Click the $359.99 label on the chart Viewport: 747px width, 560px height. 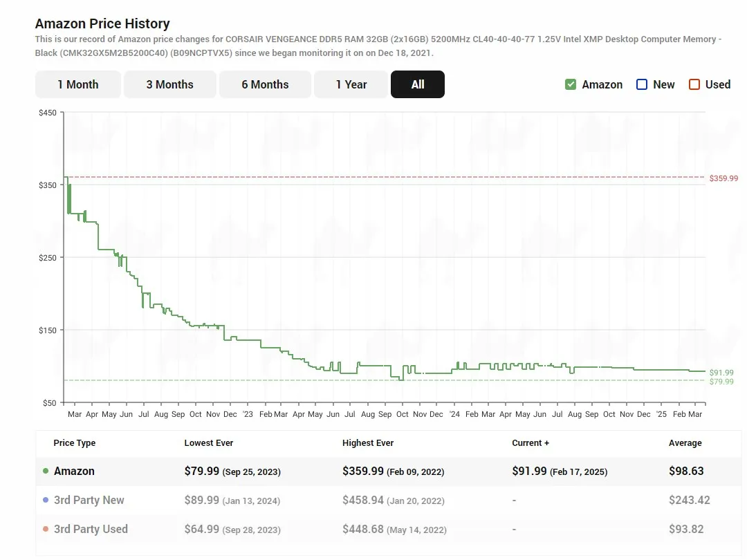coord(723,178)
